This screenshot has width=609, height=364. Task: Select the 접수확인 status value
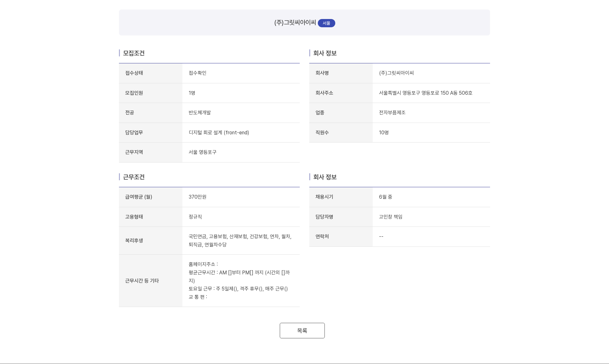[197, 73]
